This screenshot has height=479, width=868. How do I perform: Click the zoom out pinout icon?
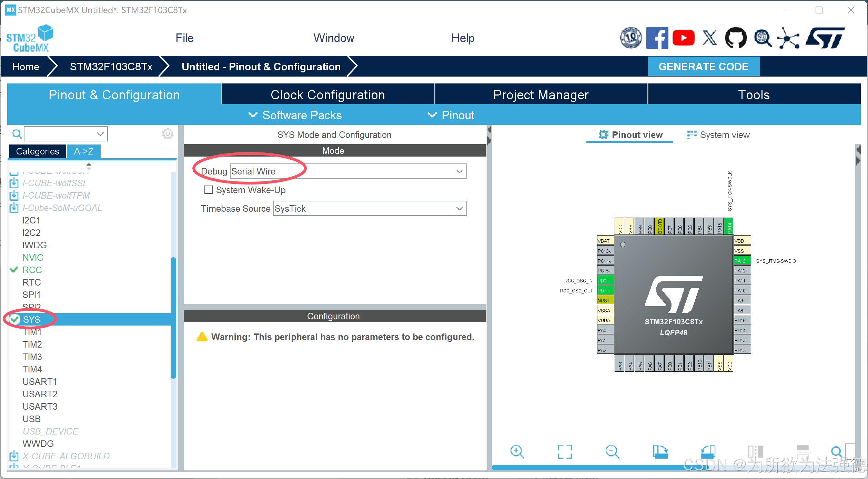point(612,451)
